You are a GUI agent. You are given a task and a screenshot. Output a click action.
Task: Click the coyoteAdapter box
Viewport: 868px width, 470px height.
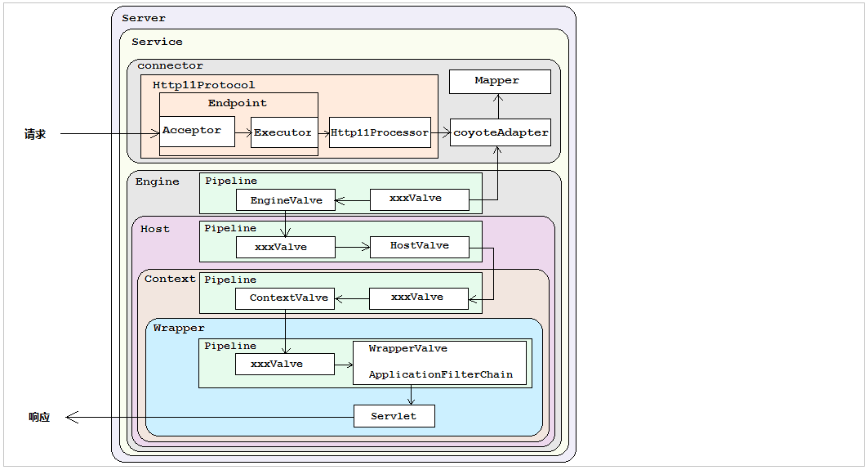(501, 132)
